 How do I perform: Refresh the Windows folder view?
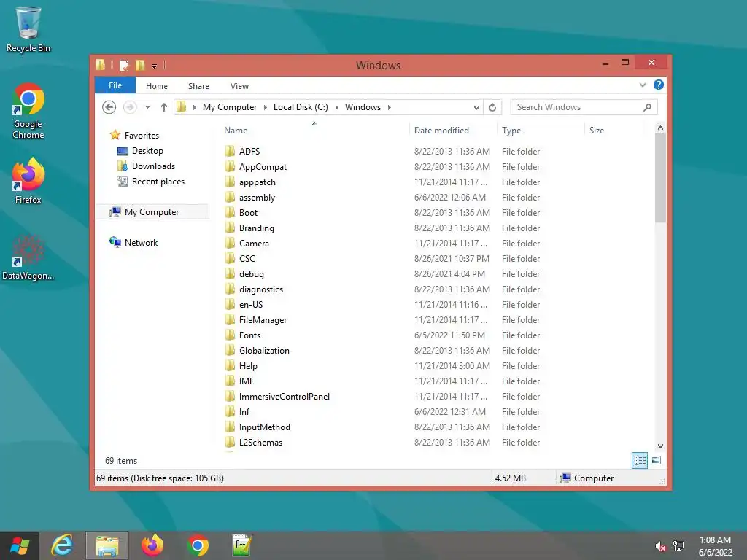492,107
